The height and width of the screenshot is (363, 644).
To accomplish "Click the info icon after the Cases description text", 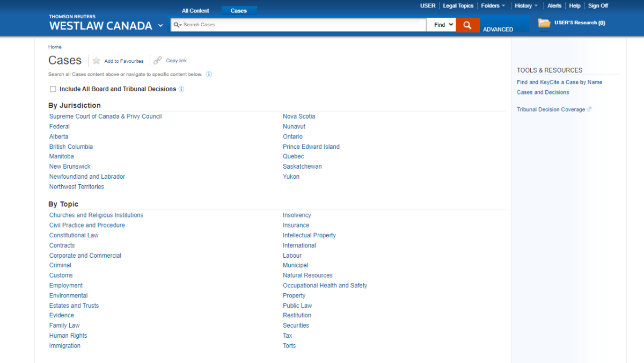I will point(208,75).
